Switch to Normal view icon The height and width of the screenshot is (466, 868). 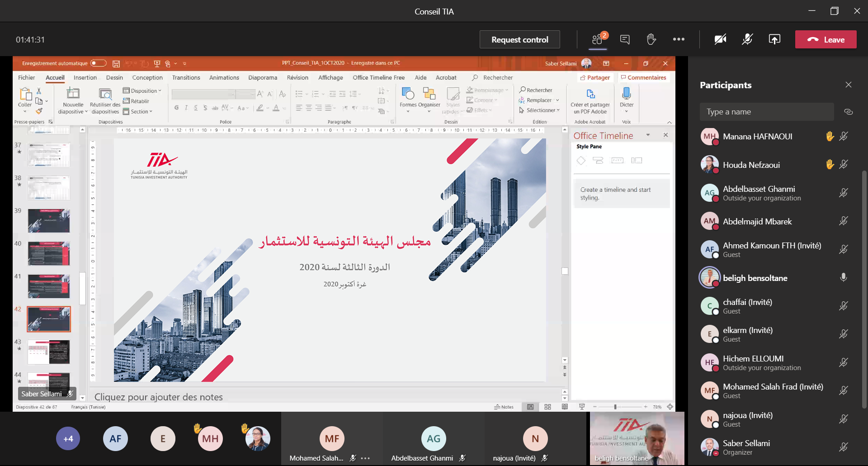click(x=530, y=407)
